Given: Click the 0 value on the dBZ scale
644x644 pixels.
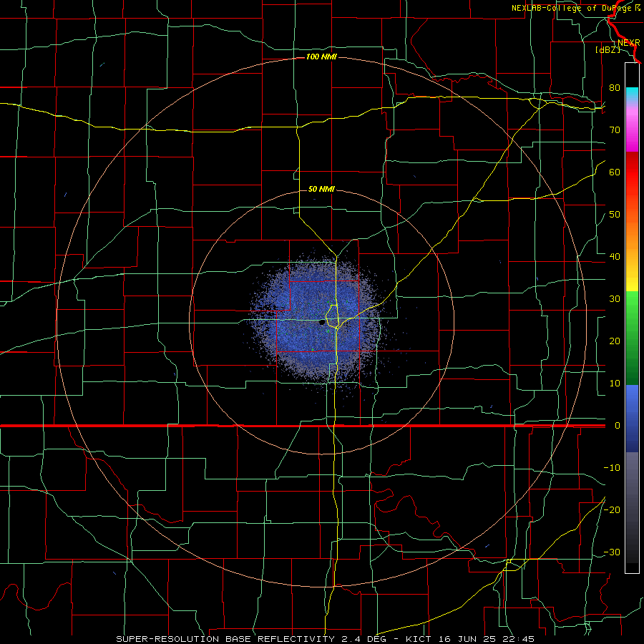Looking at the screenshot, I should point(618,426).
